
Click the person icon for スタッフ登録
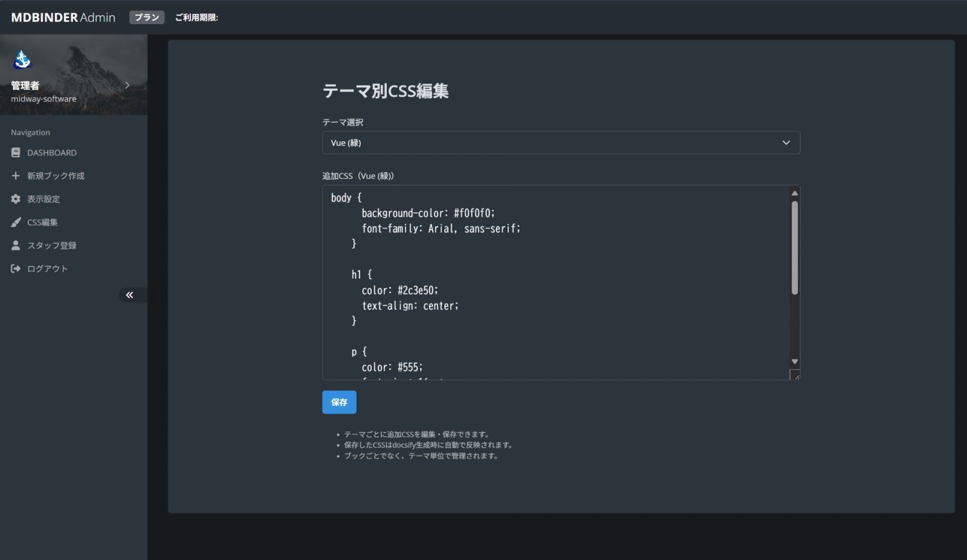coord(16,245)
